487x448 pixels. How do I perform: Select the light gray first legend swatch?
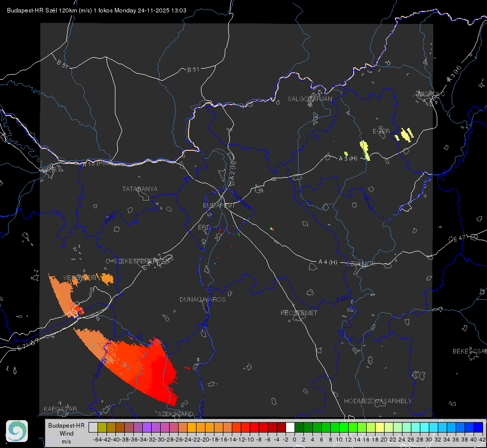[93, 427]
